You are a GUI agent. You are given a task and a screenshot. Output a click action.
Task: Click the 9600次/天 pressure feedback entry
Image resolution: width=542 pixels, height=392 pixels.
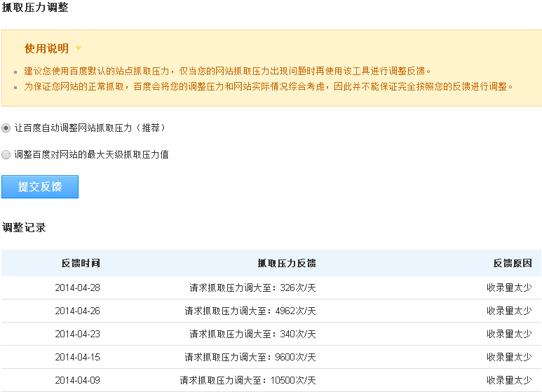[250, 357]
